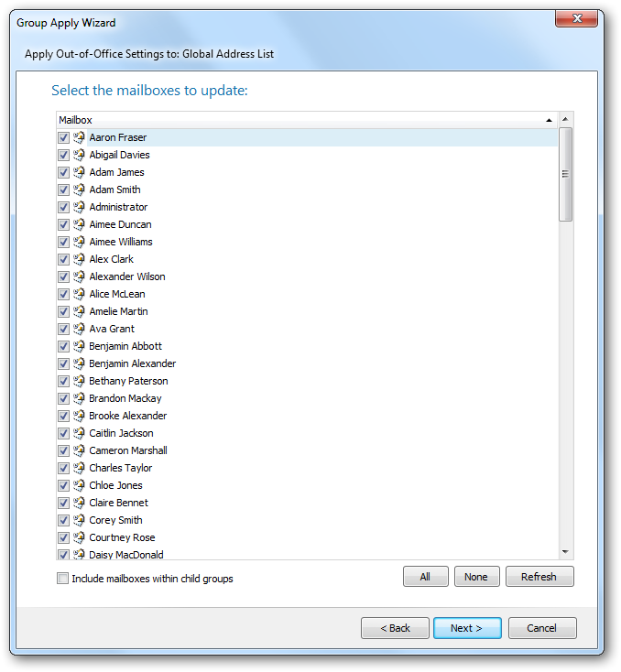
Task: Select all mailboxes with All button
Action: 425,577
